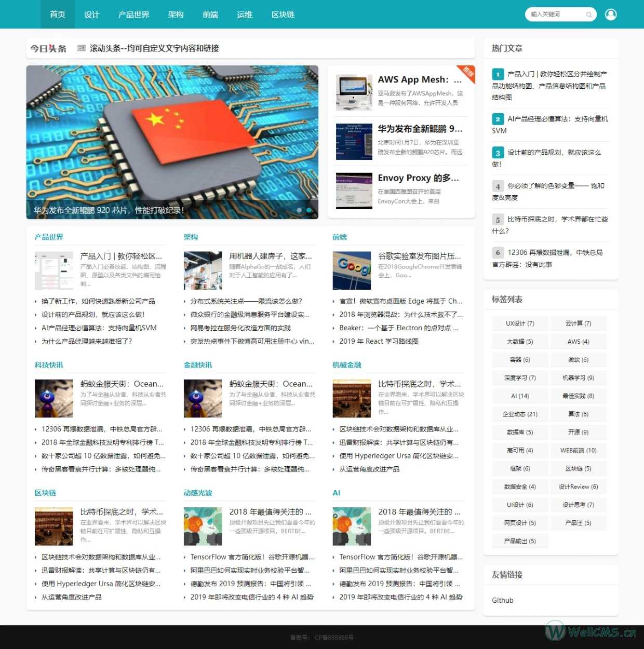Screen dimensions: 644x649
Task: Select the AI (14) tag
Action: [520, 396]
